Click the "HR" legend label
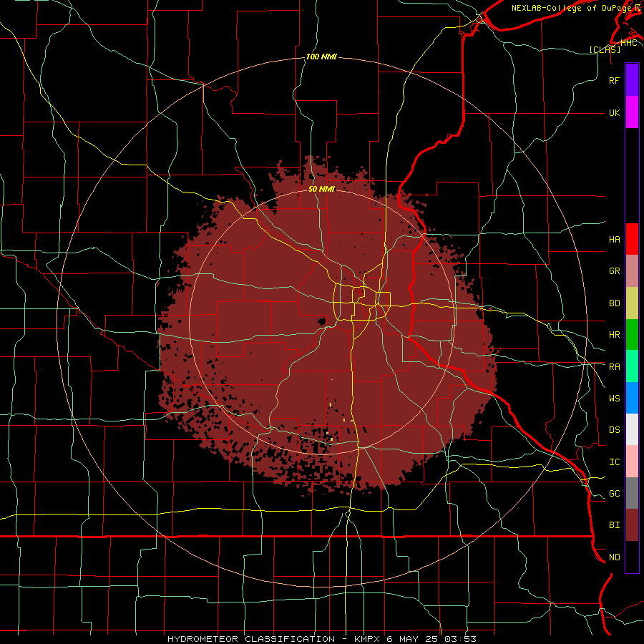Screen dimensions: 644x644 click(614, 335)
